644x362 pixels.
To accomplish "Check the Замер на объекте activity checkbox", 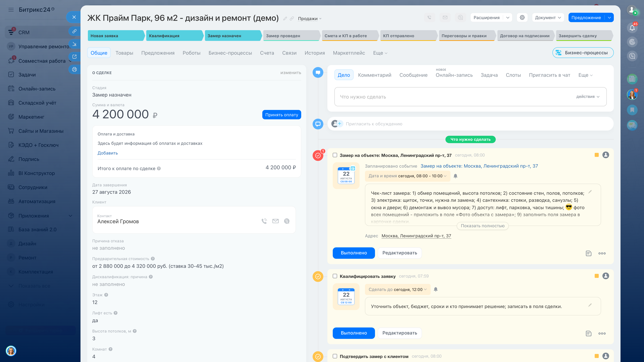I will click(335, 155).
